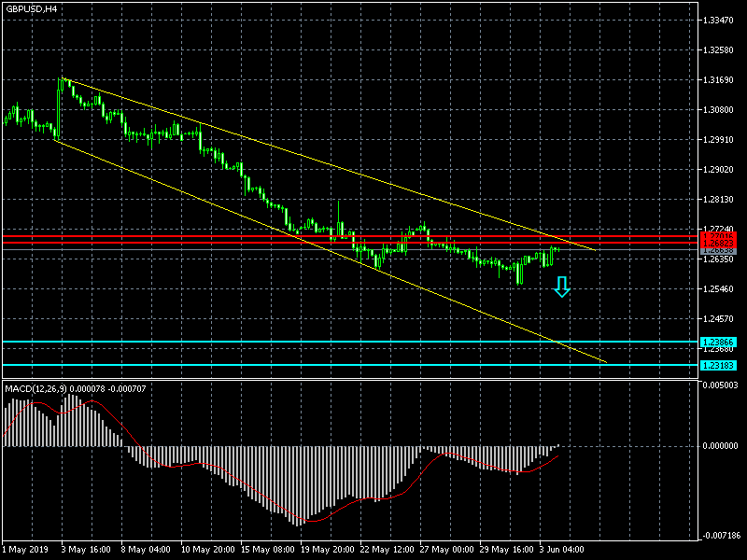Select the 27 May 00:00 time label

447,550
